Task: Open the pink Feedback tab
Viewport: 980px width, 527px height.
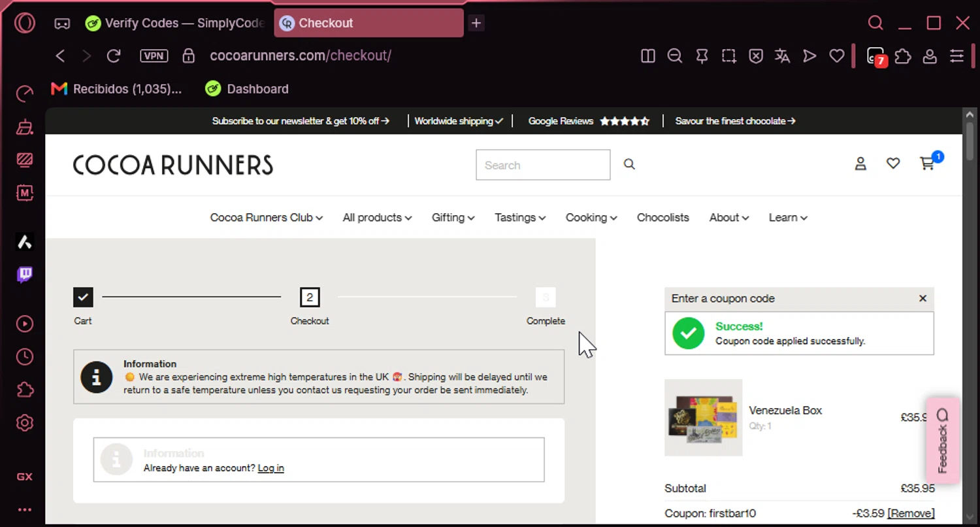Action: pos(943,440)
